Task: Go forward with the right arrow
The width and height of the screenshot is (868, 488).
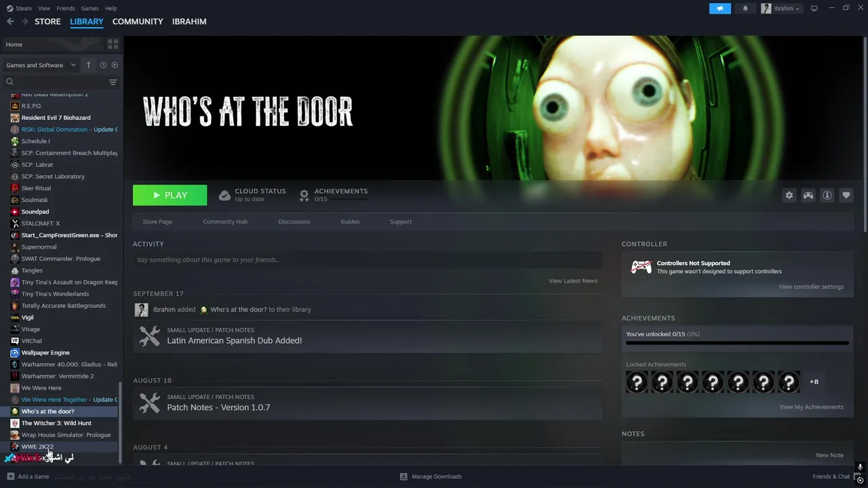Action: tap(25, 22)
